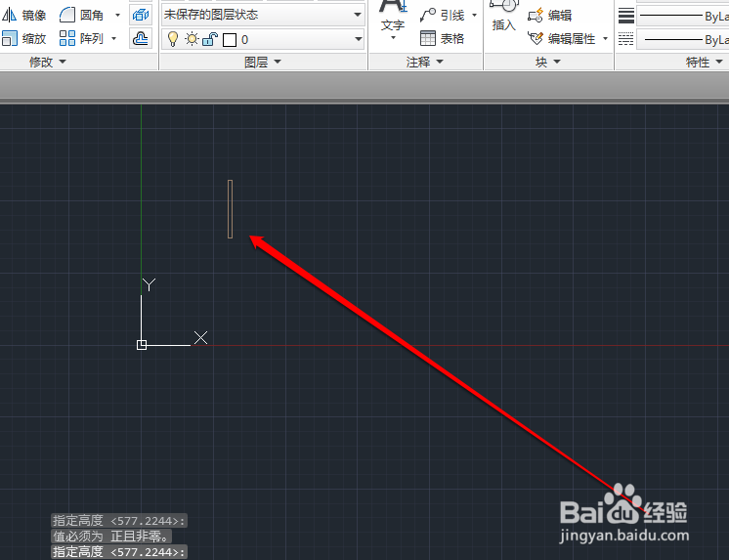Screen dimensions: 729x560
Task: Open the 引线 dropdown arrow
Action: 474,16
